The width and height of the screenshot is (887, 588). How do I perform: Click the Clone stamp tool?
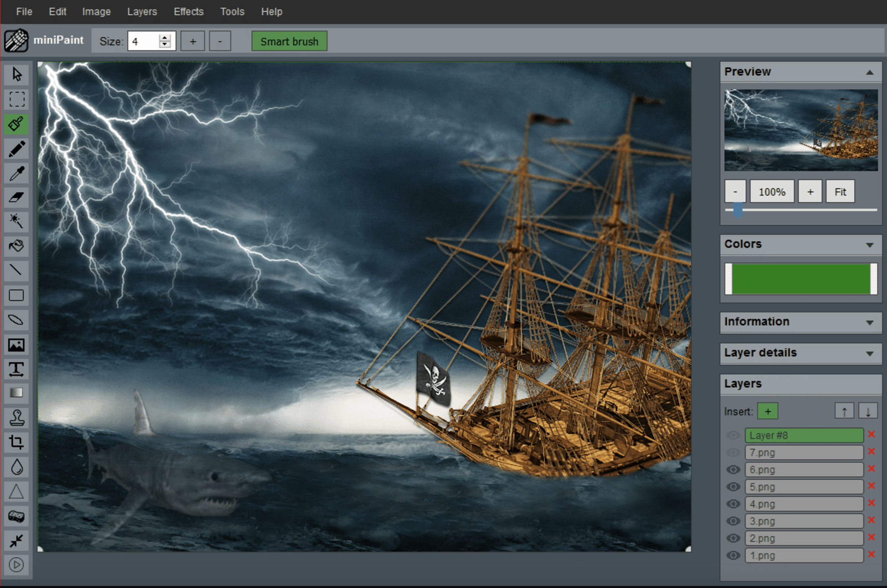point(16,418)
